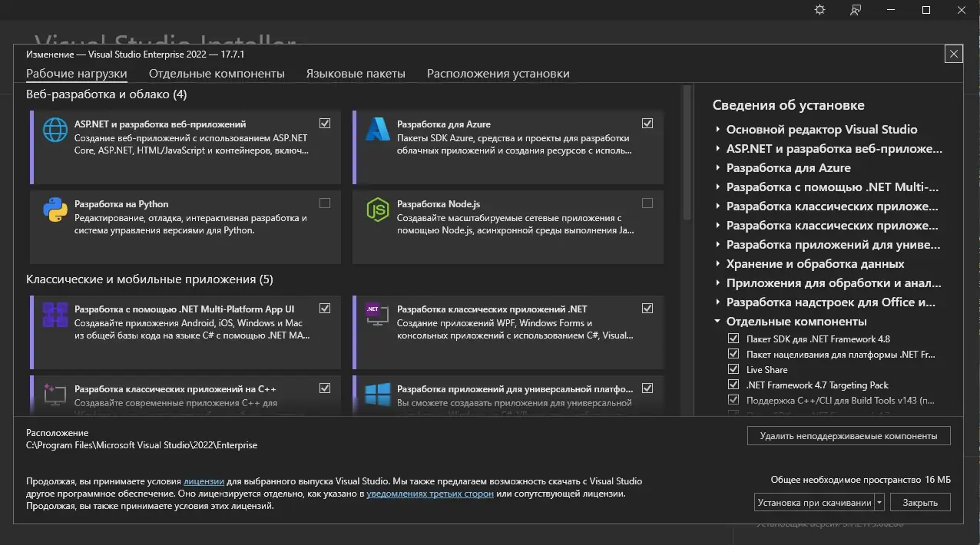Open installer settings via gear icon
Viewport: 980px width, 545px height.
coord(819,10)
